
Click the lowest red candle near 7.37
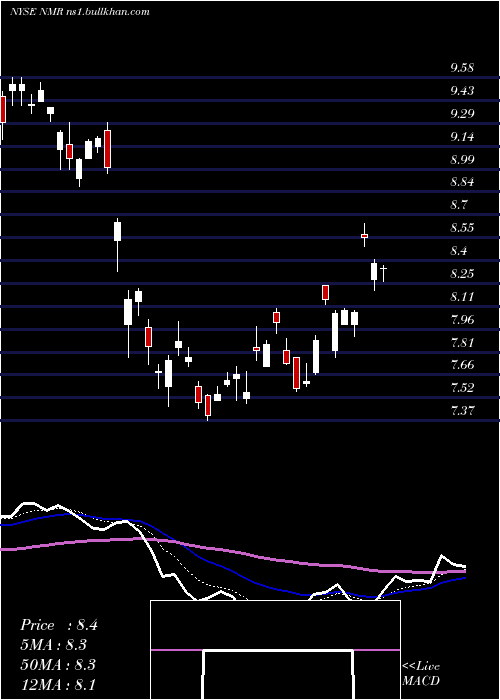click(208, 405)
